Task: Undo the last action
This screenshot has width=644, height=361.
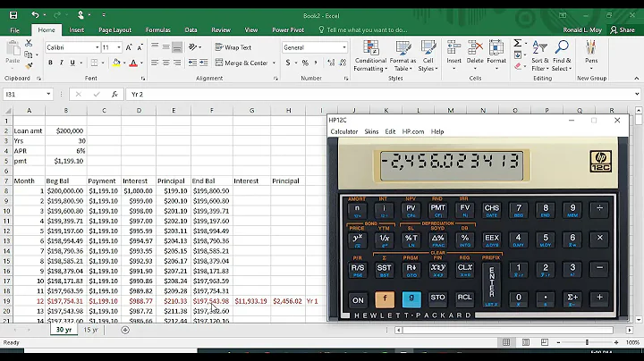Action: (35, 15)
